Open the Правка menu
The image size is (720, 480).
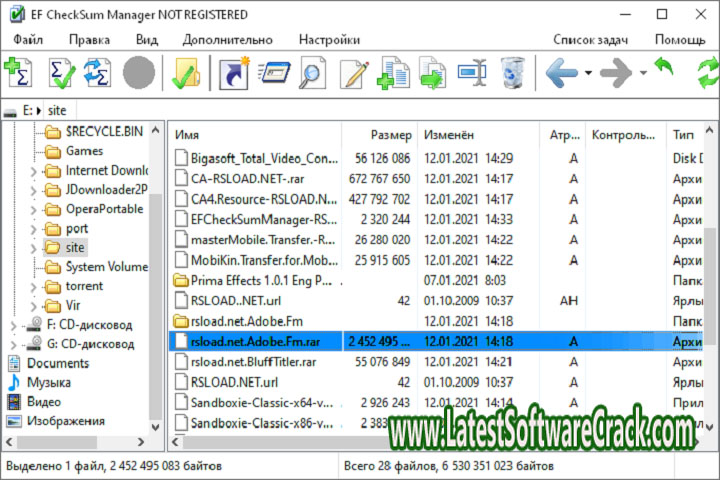pos(90,40)
